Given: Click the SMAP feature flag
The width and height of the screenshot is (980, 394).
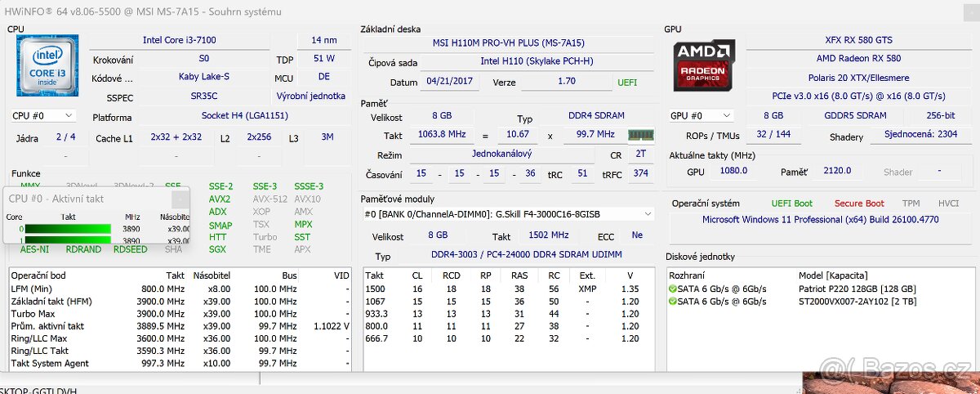Looking at the screenshot, I should click(220, 225).
